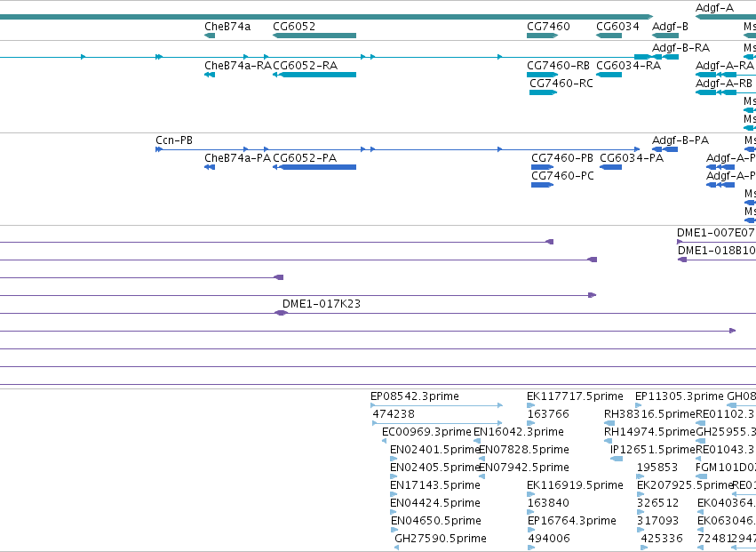Open the CG7460 gene label
The height and width of the screenshot is (552, 756).
coord(548,27)
